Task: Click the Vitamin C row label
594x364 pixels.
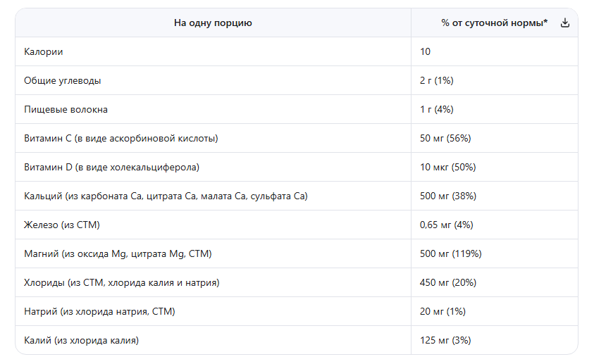Action: (121, 138)
